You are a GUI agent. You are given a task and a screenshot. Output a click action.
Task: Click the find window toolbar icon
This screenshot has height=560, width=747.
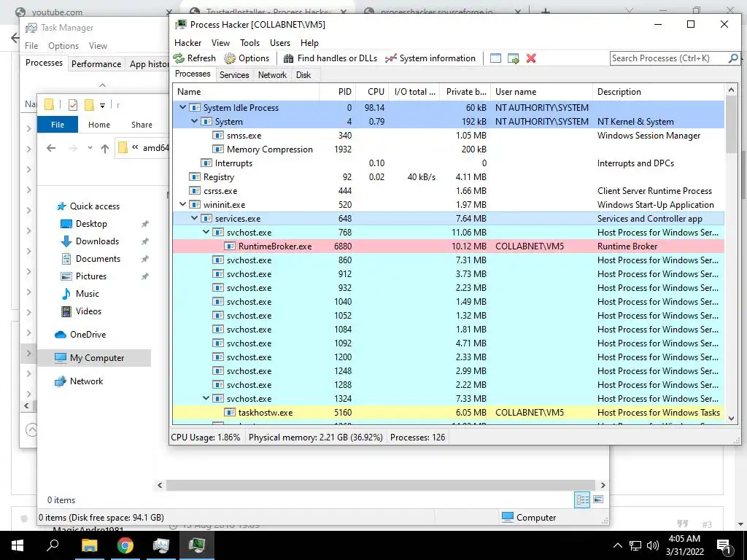[495, 58]
